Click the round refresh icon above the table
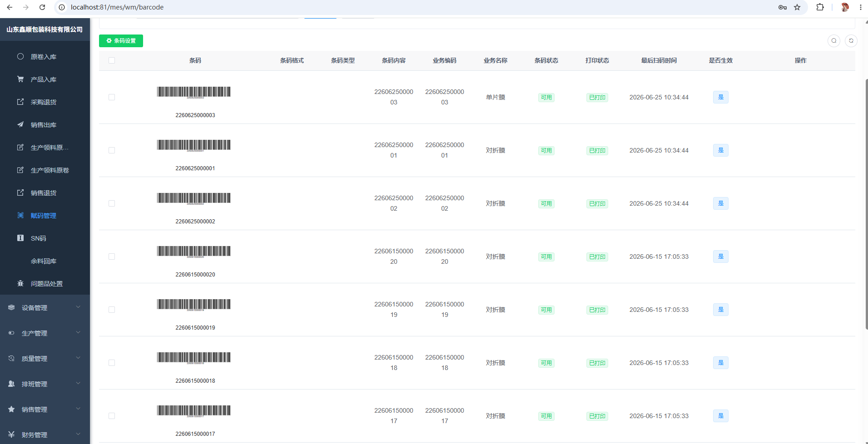This screenshot has width=868, height=444. tap(851, 41)
